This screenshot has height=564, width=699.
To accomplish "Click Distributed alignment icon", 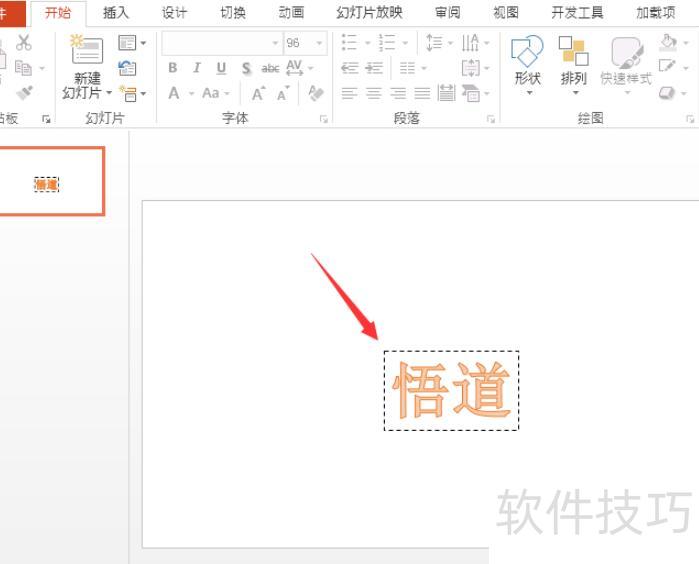I will tap(446, 93).
